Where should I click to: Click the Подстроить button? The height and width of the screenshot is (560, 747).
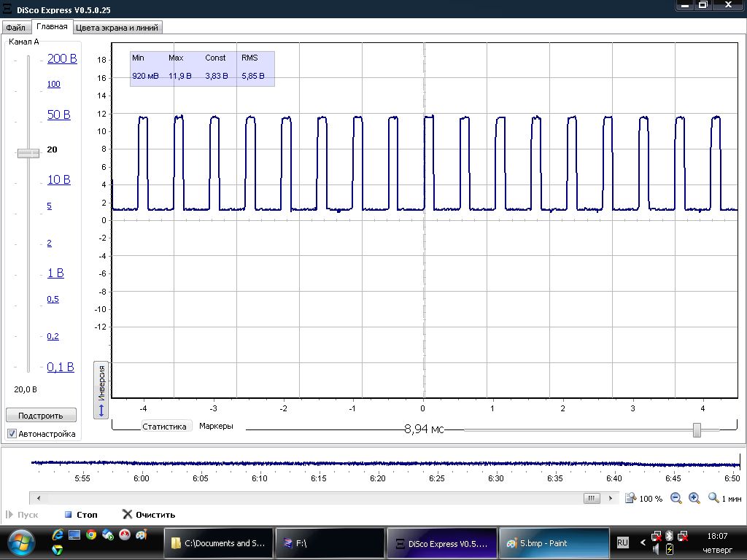(x=41, y=415)
